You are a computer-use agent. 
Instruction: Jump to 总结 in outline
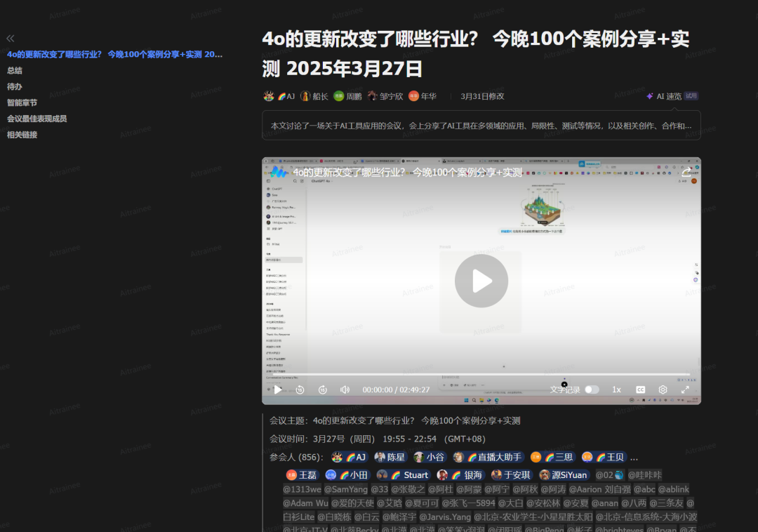pyautogui.click(x=15, y=71)
